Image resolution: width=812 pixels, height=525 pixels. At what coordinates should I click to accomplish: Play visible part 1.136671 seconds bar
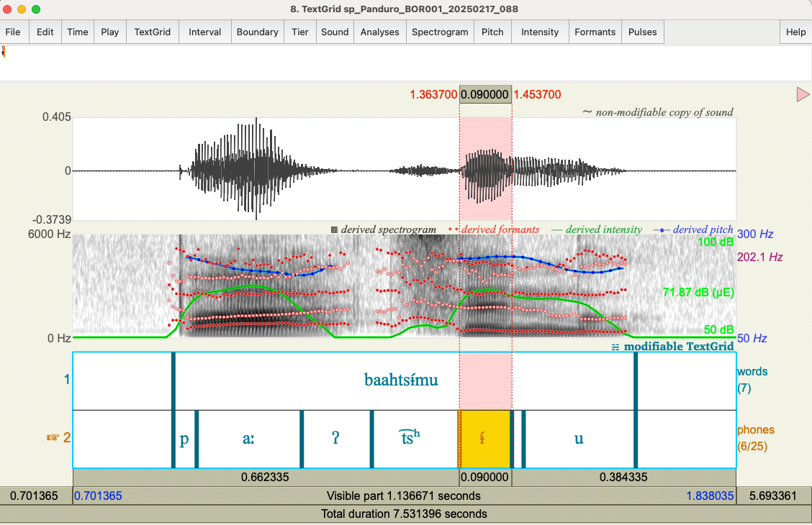click(x=403, y=496)
